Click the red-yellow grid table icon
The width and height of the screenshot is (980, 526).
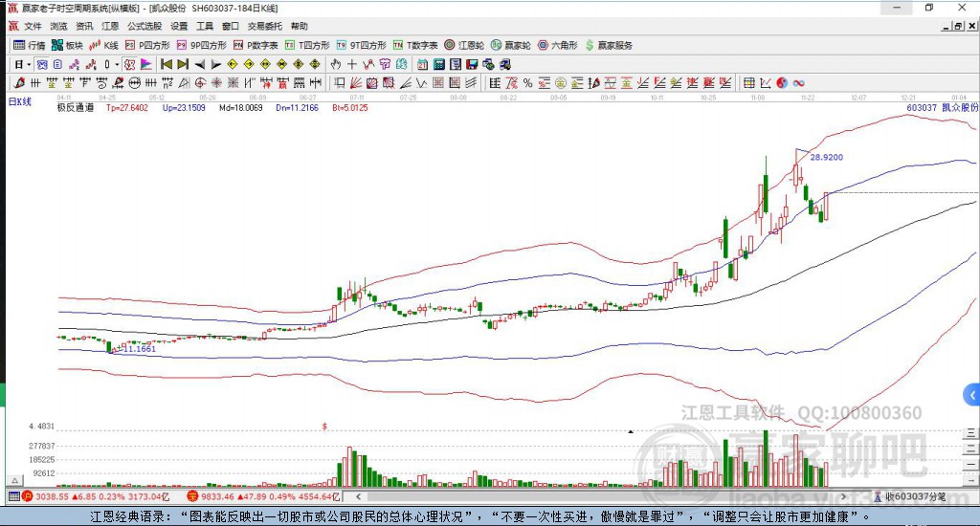pyautogui.click(x=748, y=83)
